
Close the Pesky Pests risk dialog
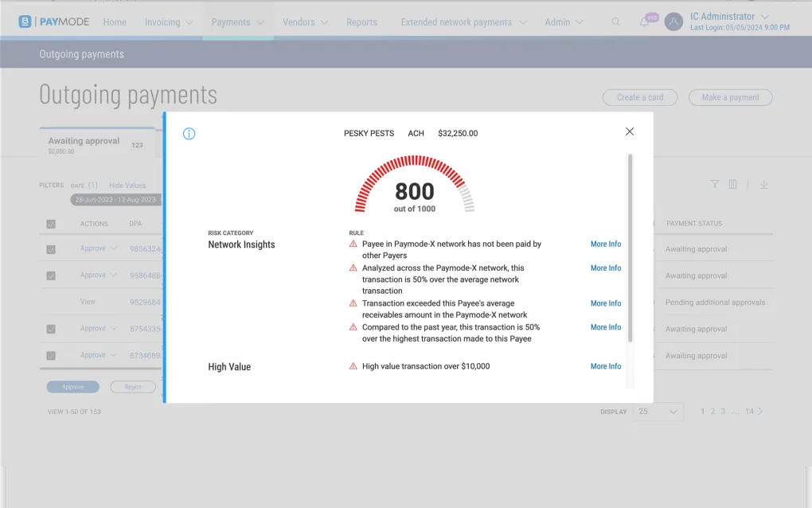pyautogui.click(x=630, y=131)
